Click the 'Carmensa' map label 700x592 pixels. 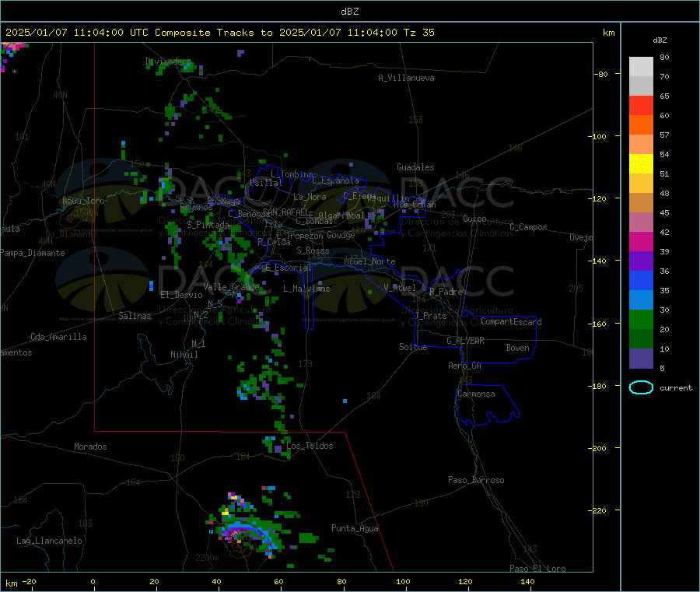(x=476, y=394)
